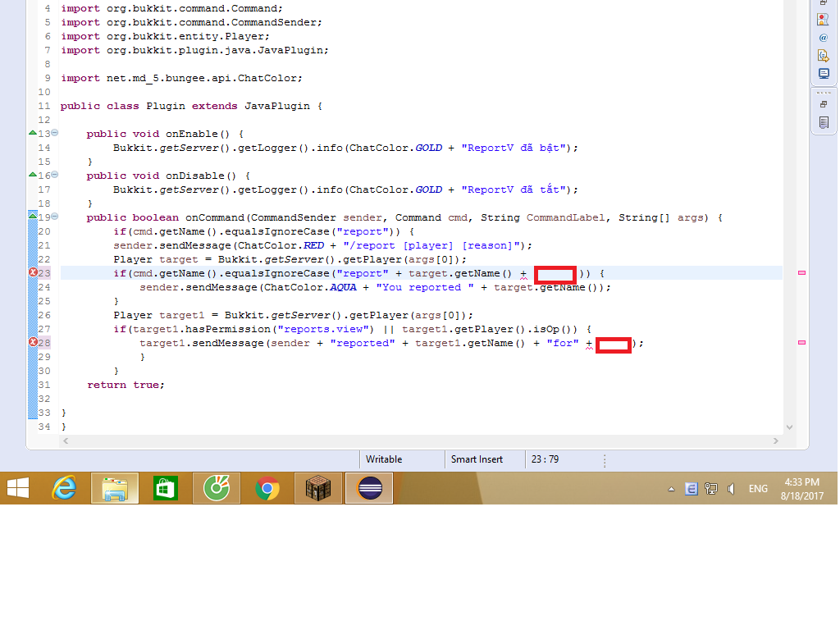Open the Windows Start button

coord(18,489)
